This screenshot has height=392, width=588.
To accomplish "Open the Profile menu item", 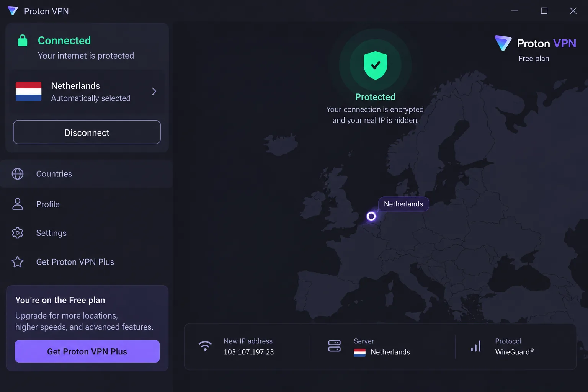I will [87, 204].
